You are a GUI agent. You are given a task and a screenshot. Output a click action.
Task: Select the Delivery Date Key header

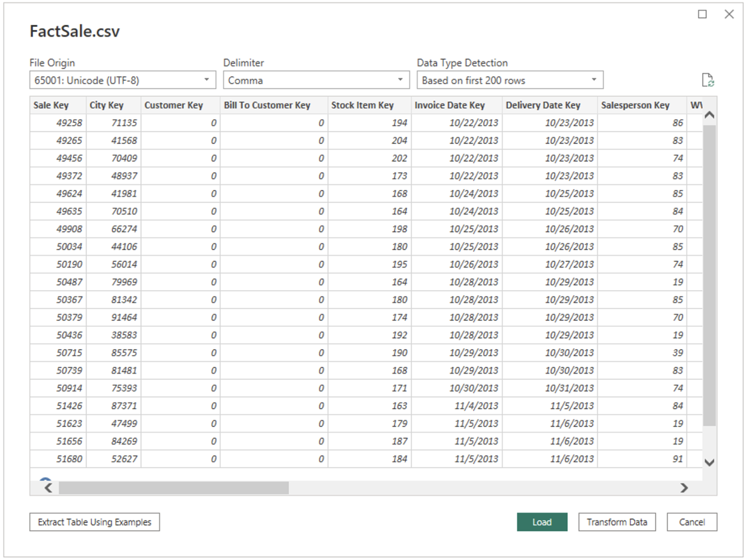(x=550, y=105)
